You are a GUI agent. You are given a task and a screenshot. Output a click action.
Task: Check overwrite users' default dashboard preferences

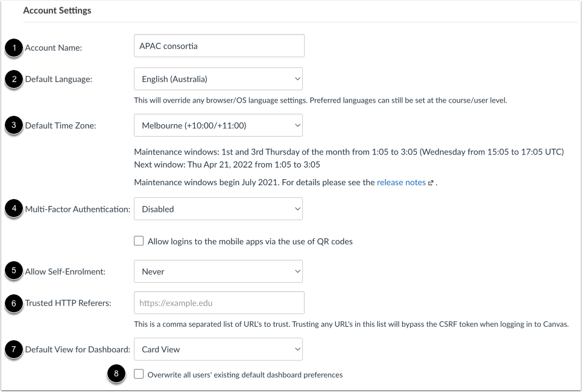[x=139, y=374]
